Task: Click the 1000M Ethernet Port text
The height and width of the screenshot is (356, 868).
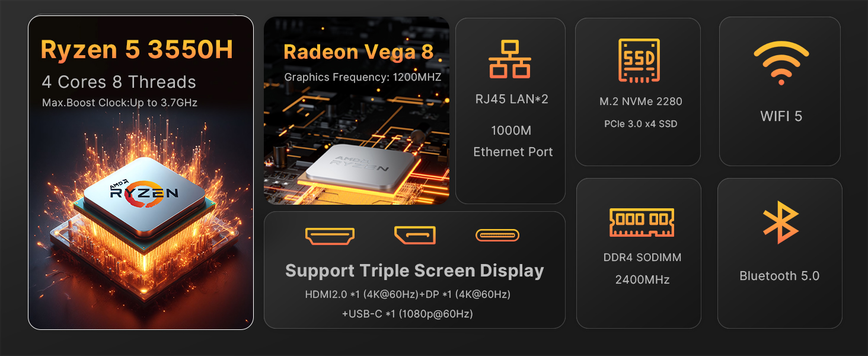Action: coord(513,141)
